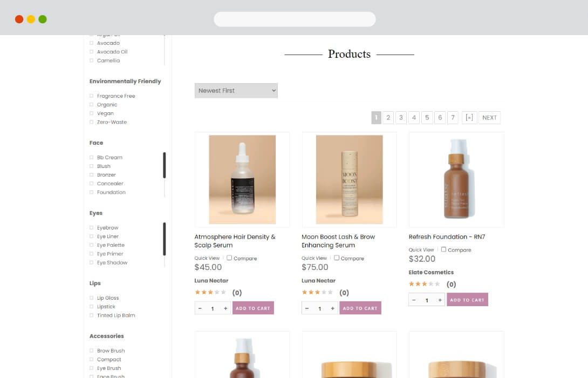Open the Atmosphere serum product image
The image size is (588, 378).
(242, 179)
